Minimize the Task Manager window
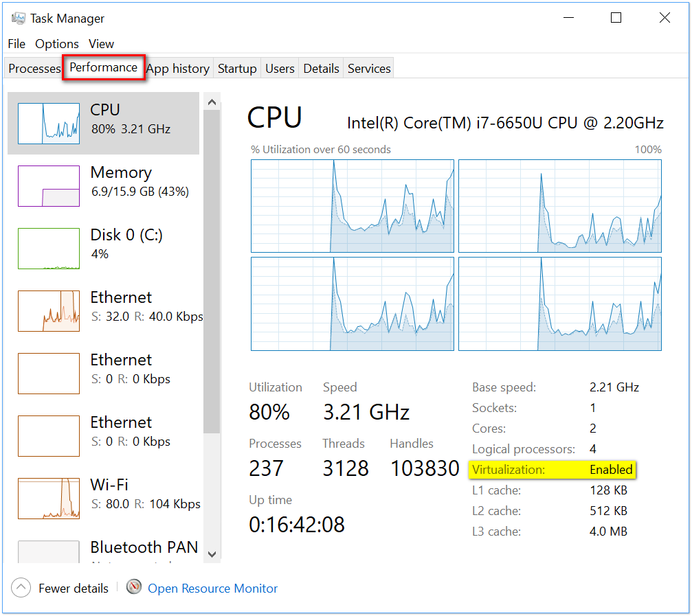Image resolution: width=692 pixels, height=616 pixels. pyautogui.click(x=568, y=18)
